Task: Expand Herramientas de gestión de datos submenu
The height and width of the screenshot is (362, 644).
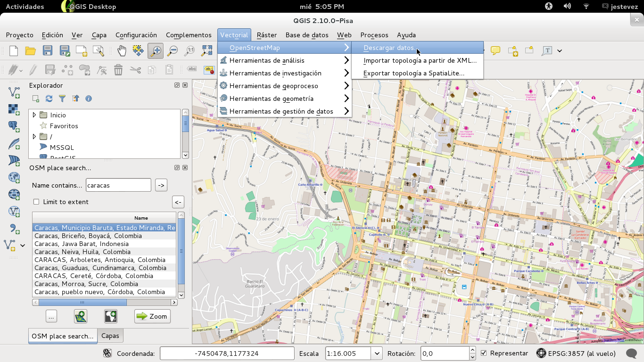Action: 284,111
